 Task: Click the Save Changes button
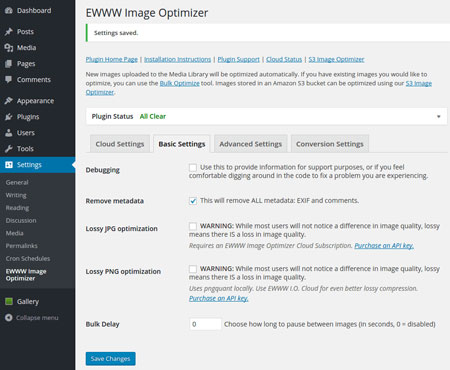click(x=110, y=359)
